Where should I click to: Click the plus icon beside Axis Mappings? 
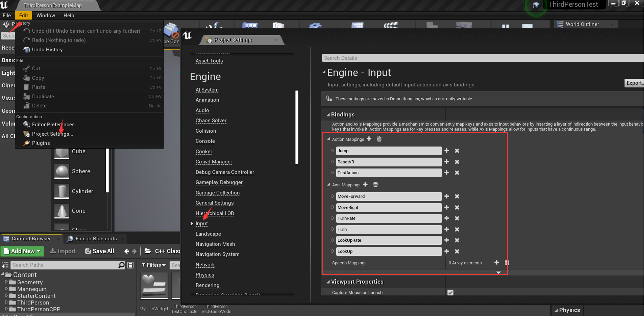click(365, 184)
